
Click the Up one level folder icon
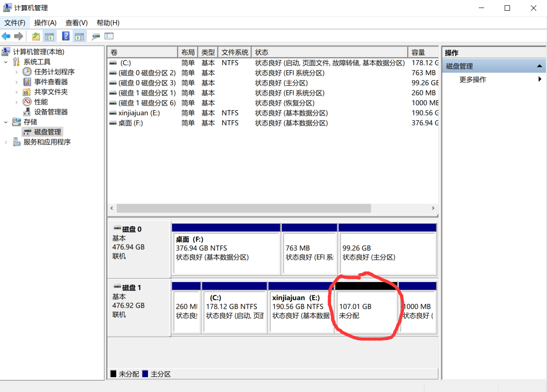(36, 37)
